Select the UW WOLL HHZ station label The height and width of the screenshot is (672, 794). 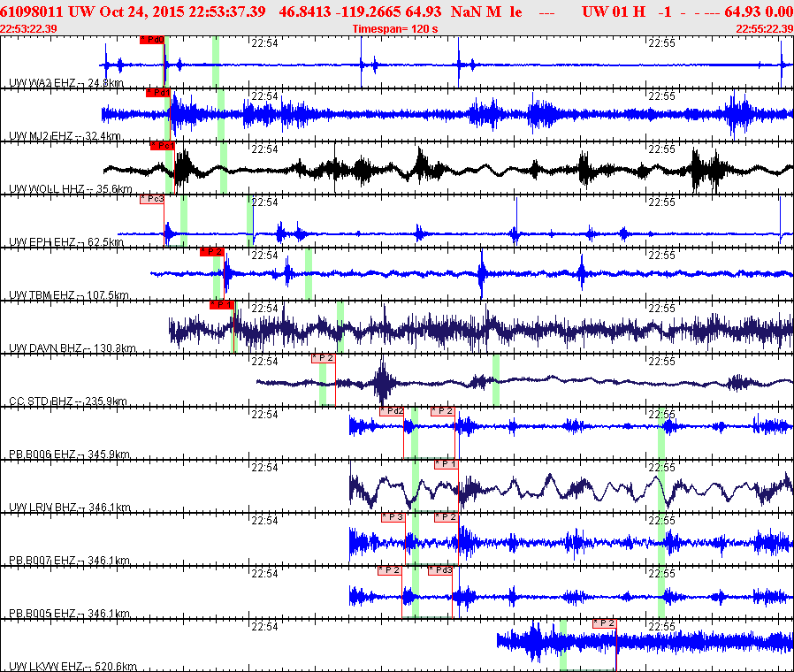pyautogui.click(x=71, y=189)
